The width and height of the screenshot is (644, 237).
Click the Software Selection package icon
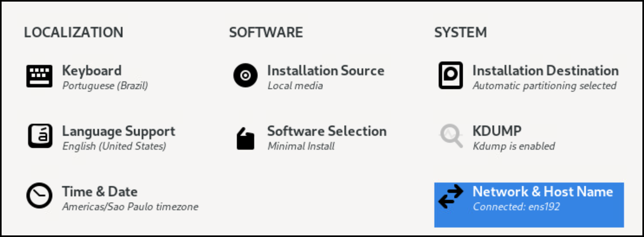pyautogui.click(x=245, y=139)
